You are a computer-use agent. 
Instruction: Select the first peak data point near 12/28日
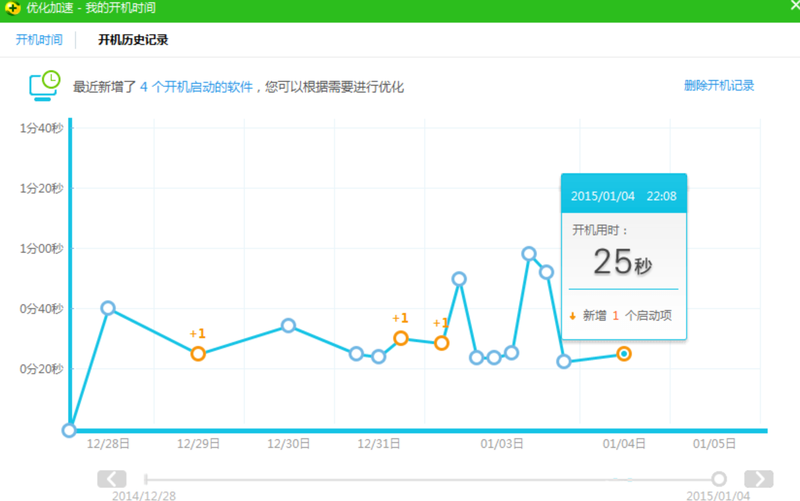tap(108, 308)
